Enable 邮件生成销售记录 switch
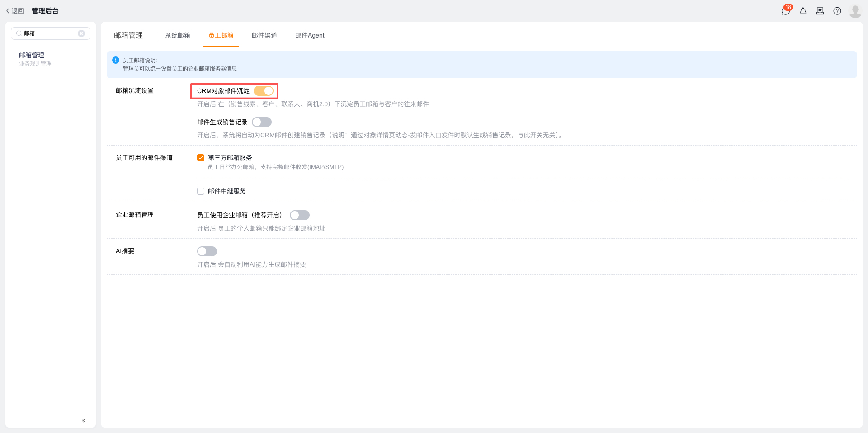Screen dimensions: 868x433 [x=262, y=122]
